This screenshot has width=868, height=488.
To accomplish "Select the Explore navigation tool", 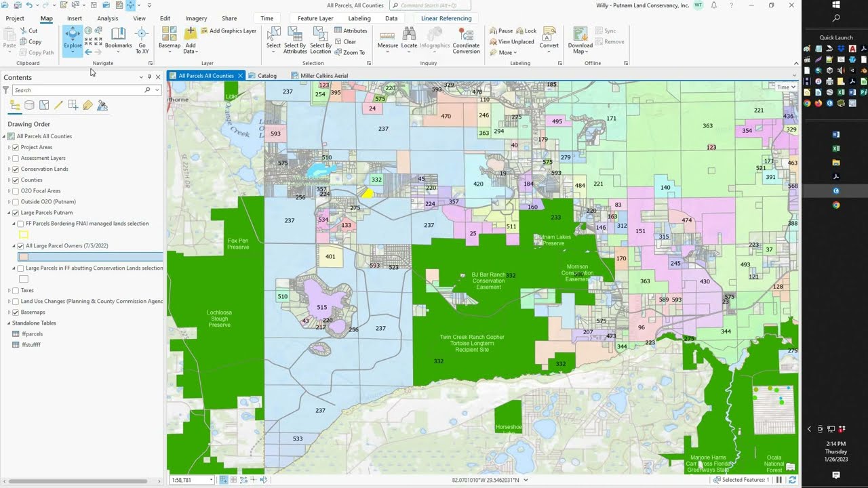I will tap(73, 41).
